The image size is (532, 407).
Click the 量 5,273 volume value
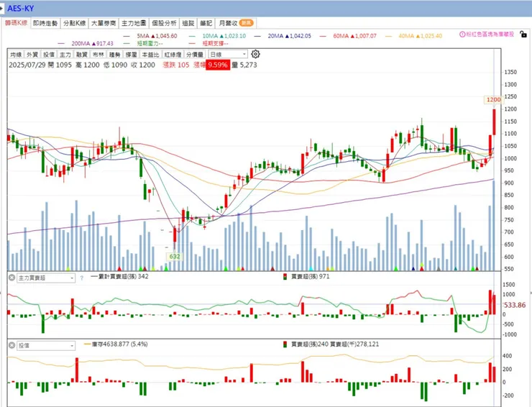tap(244, 65)
